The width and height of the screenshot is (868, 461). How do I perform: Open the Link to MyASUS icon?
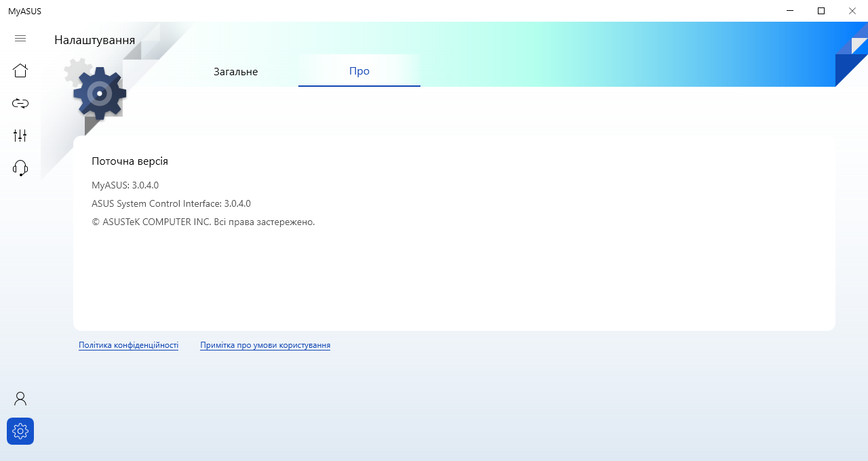tap(20, 103)
